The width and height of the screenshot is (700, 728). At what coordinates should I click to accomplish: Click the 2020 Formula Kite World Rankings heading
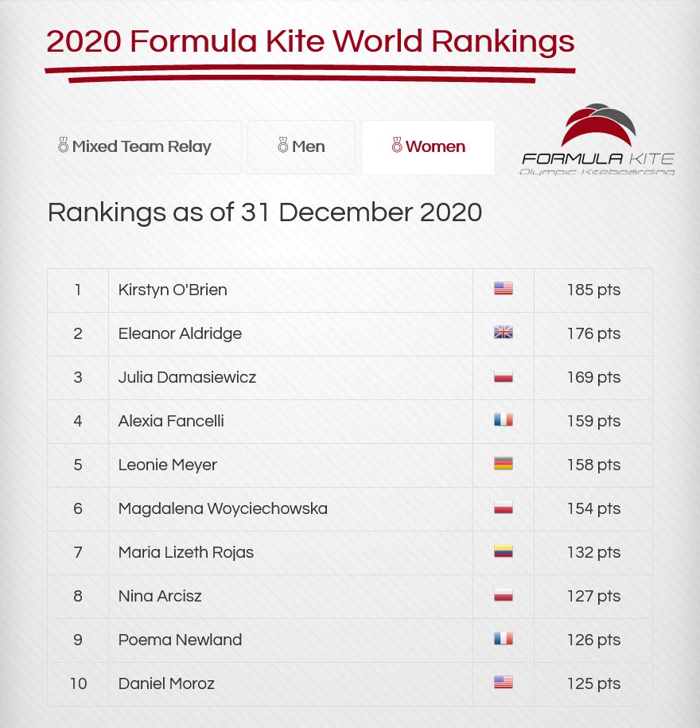click(x=310, y=41)
